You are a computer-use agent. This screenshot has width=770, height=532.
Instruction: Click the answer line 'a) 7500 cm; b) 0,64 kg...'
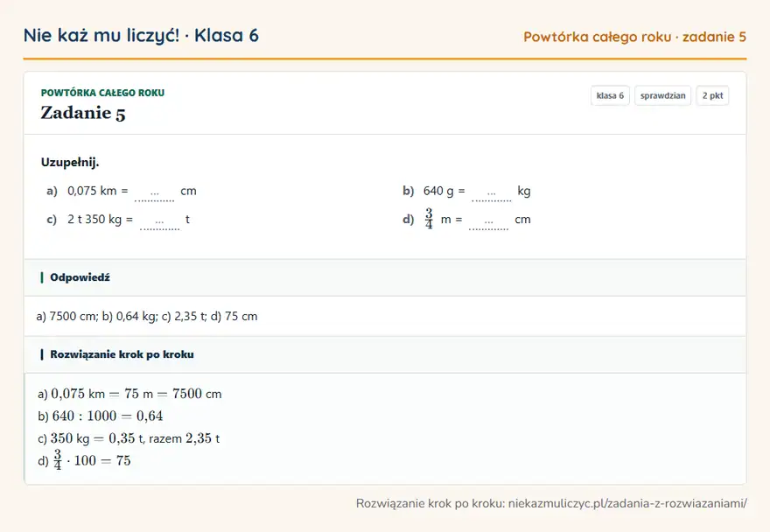(x=147, y=317)
